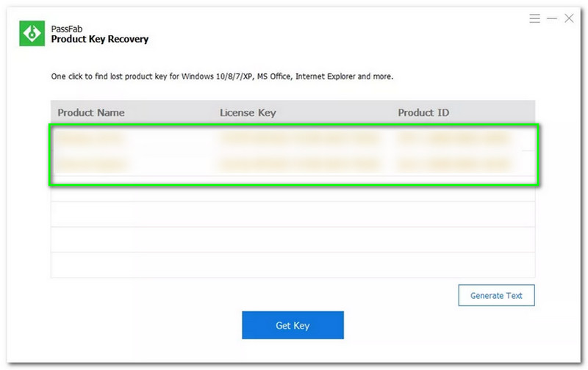Image resolution: width=588 pixels, height=370 pixels.
Task: Select the first blurred product name entry
Action: (x=87, y=138)
